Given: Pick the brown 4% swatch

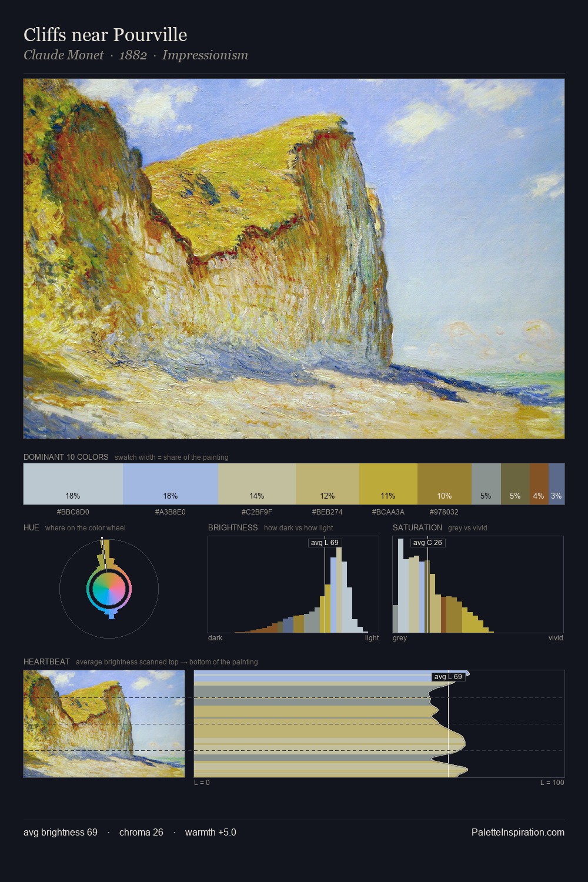Looking at the screenshot, I should pyautogui.click(x=539, y=484).
